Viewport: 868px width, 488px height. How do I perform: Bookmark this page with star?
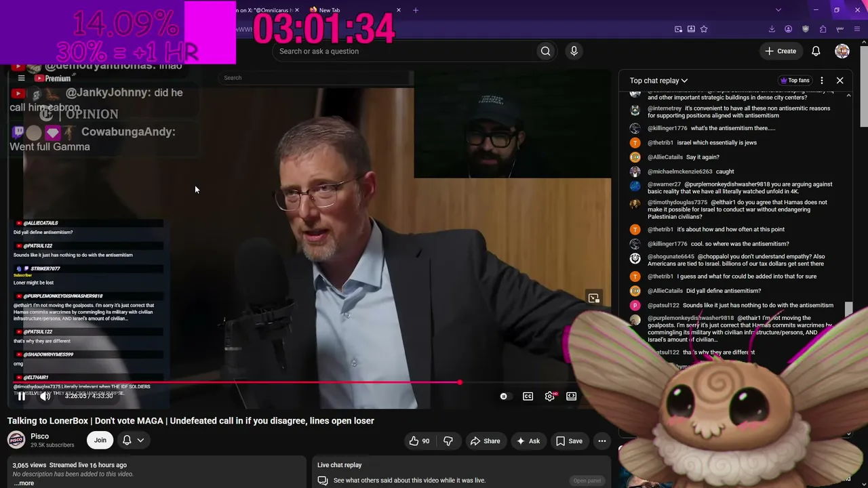coord(704,29)
